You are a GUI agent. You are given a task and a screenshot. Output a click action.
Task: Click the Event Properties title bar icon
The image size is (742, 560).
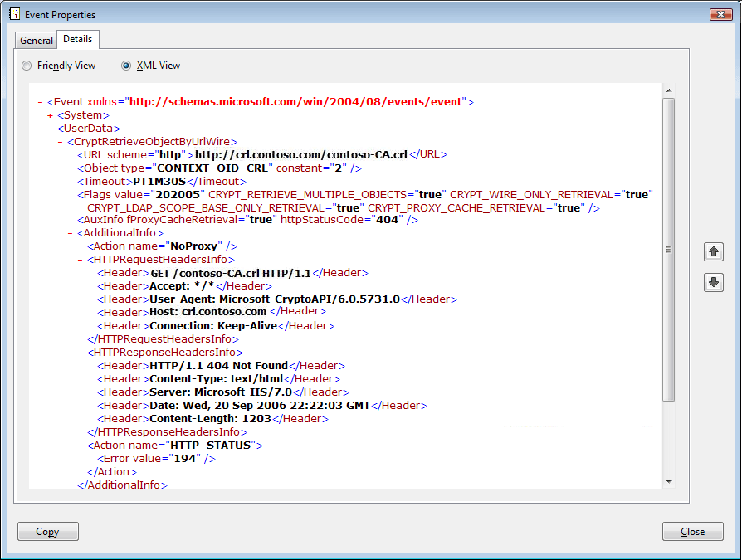click(x=13, y=14)
